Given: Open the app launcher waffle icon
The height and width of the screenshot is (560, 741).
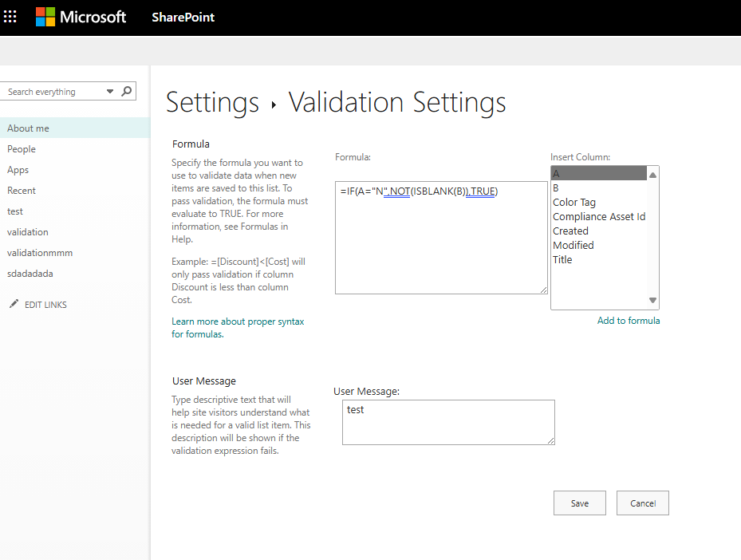Looking at the screenshot, I should point(10,17).
